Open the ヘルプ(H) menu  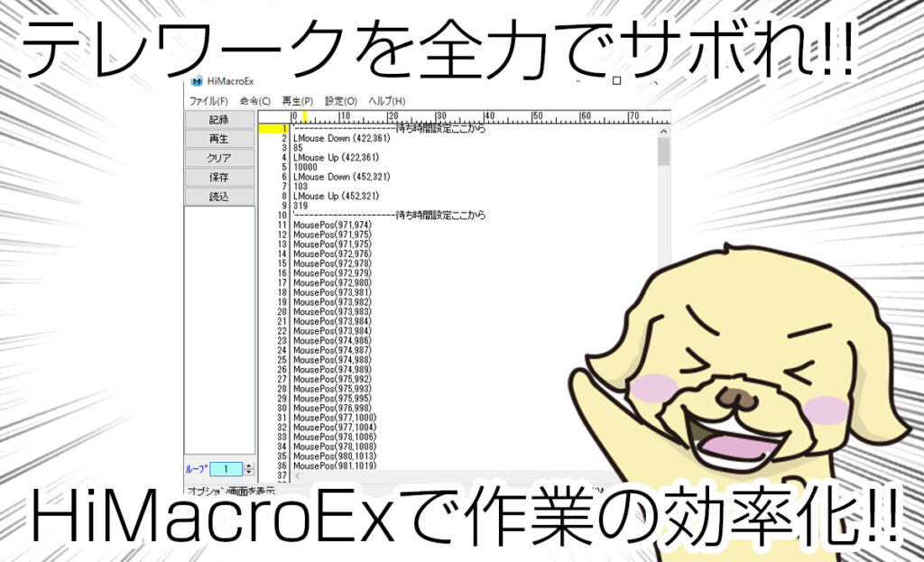388,99
